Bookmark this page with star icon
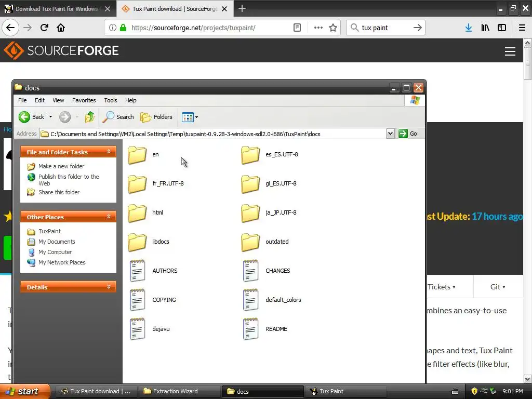Image resolution: width=532 pixels, height=399 pixels. point(333,28)
